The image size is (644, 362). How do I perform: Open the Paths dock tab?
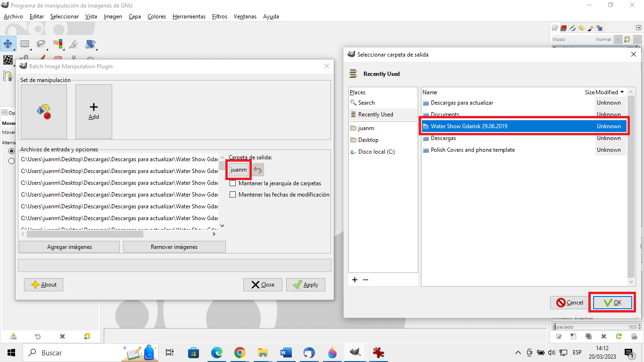tap(572, 28)
